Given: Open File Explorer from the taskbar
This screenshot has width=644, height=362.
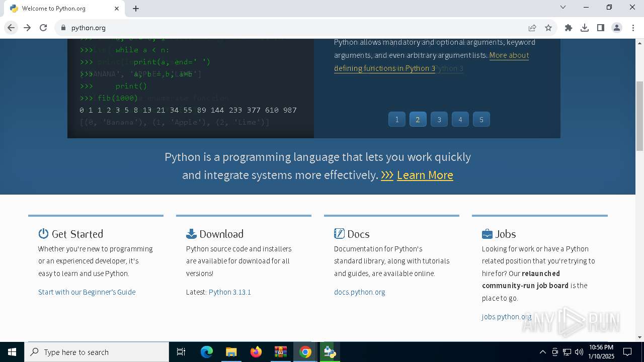Looking at the screenshot, I should (x=231, y=352).
